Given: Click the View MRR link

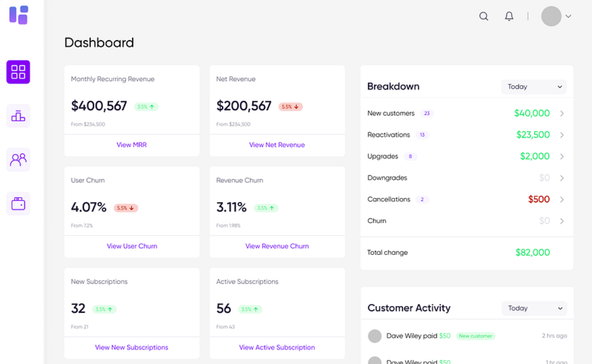Looking at the screenshot, I should click(131, 145).
